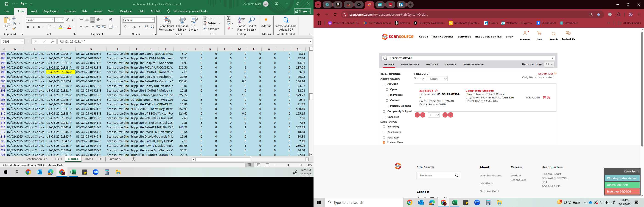
Task: Expand the order search box dropdown arrow
Action: (x=552, y=58)
